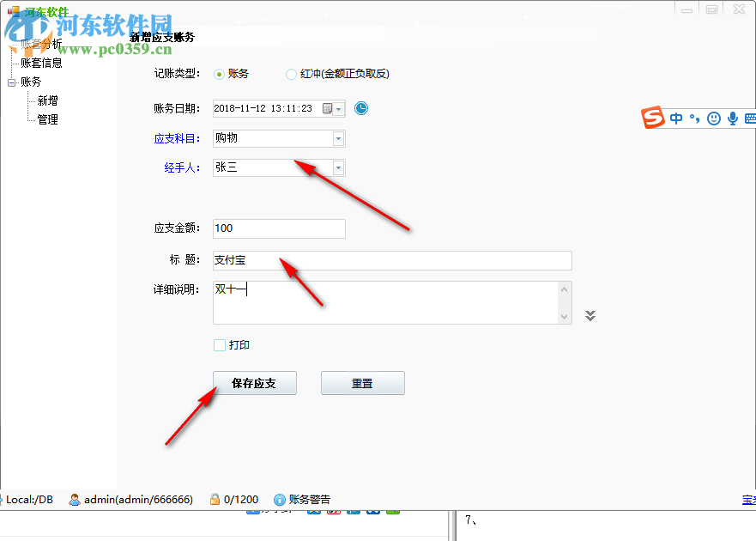
Task: Expand the details section with the double chevron
Action: [590, 315]
